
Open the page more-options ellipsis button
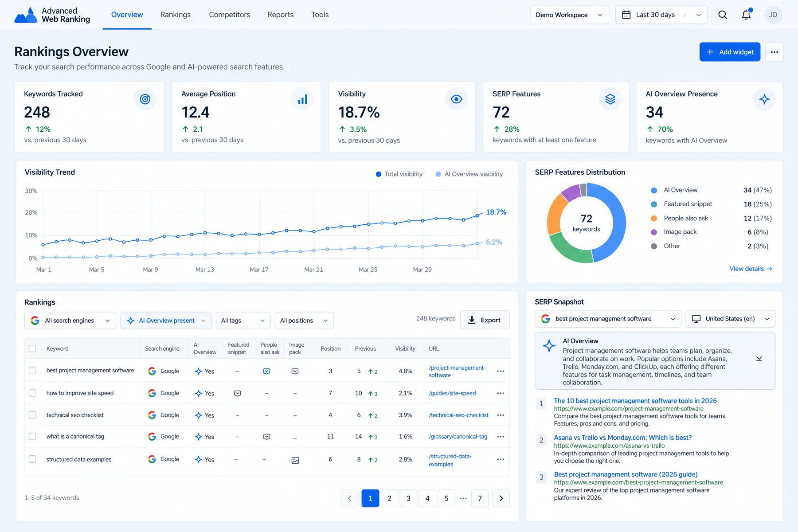tap(774, 52)
